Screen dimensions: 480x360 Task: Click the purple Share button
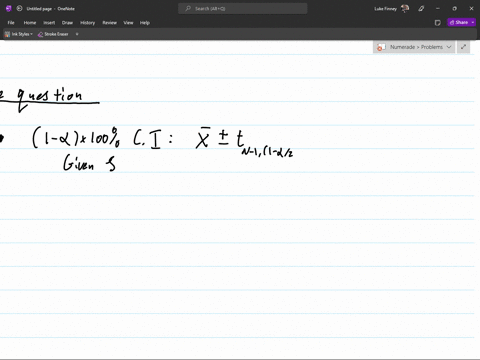tap(459, 22)
